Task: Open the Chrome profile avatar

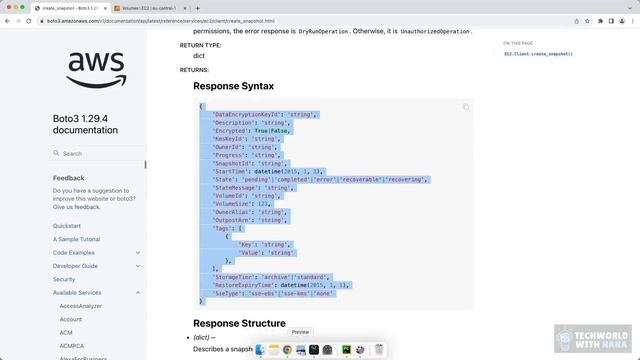Action: click(622, 21)
